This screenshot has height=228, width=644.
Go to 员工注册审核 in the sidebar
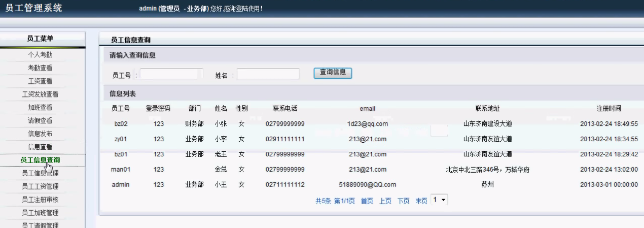40,200
